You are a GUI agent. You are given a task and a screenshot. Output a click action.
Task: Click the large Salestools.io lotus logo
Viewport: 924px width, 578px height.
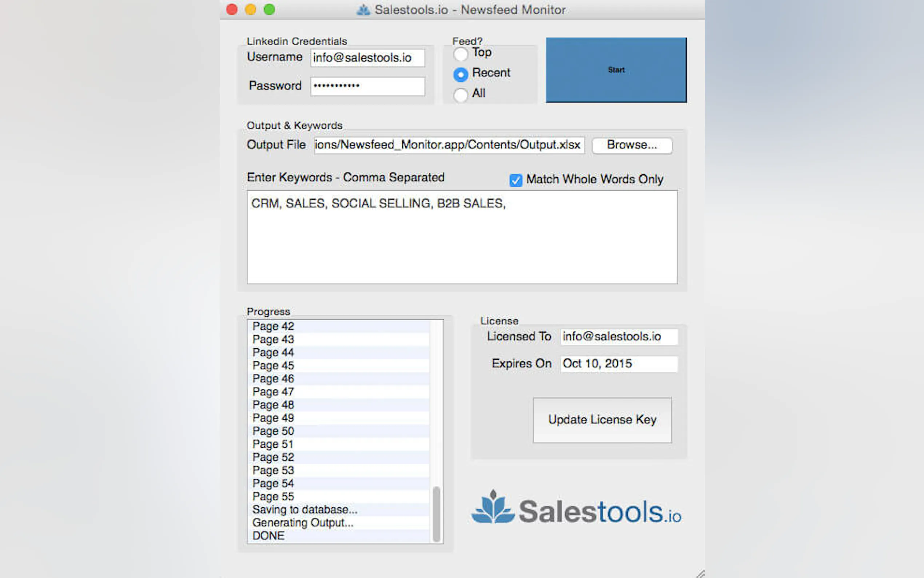[493, 508]
